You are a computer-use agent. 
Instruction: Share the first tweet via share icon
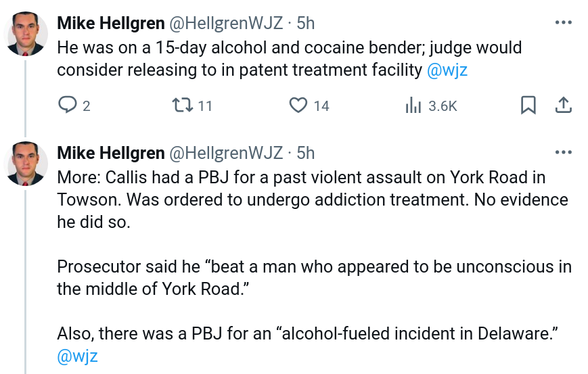(563, 106)
